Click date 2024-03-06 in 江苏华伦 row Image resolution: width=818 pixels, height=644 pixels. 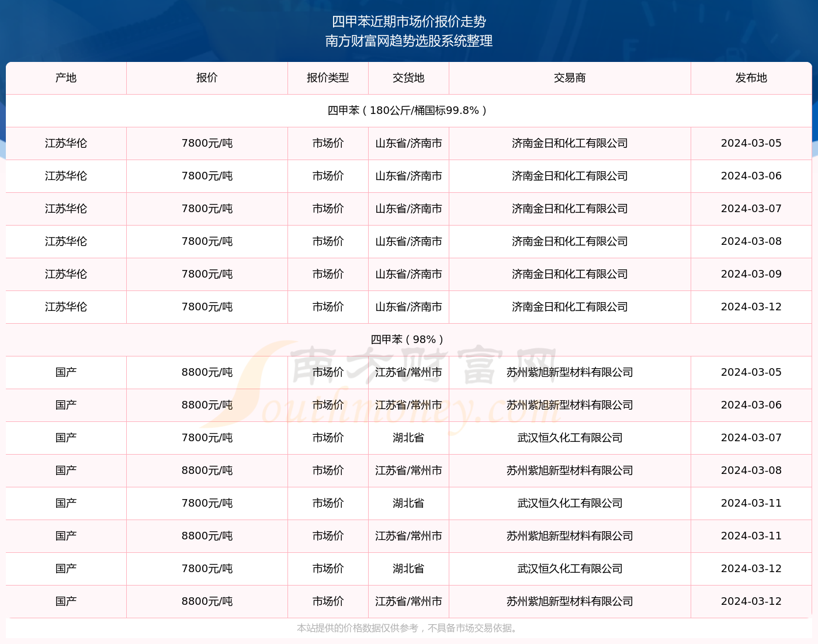751,176
